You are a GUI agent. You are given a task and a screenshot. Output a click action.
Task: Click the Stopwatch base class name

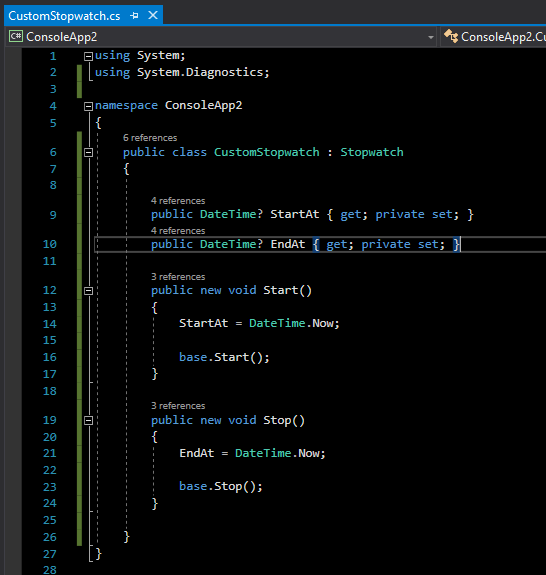(372, 152)
